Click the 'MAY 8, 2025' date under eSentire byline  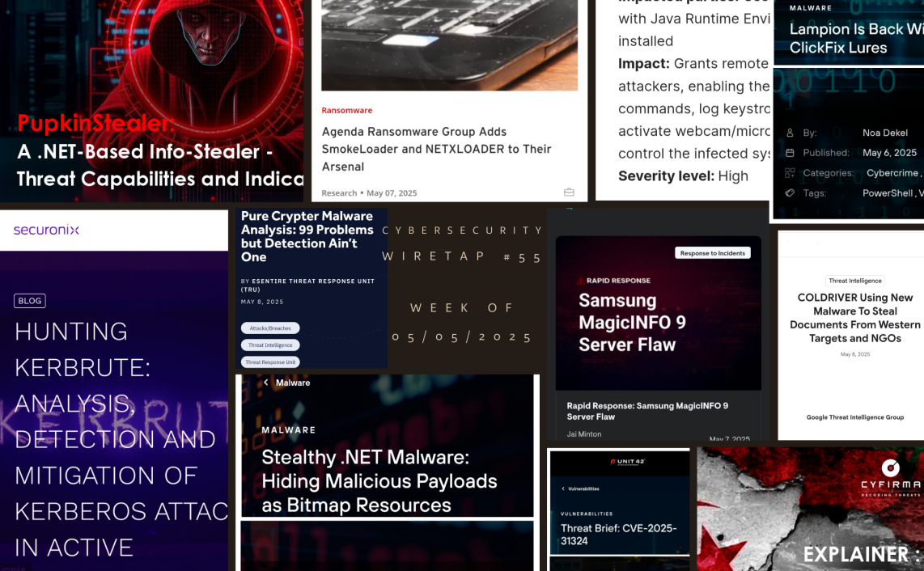coord(262,302)
